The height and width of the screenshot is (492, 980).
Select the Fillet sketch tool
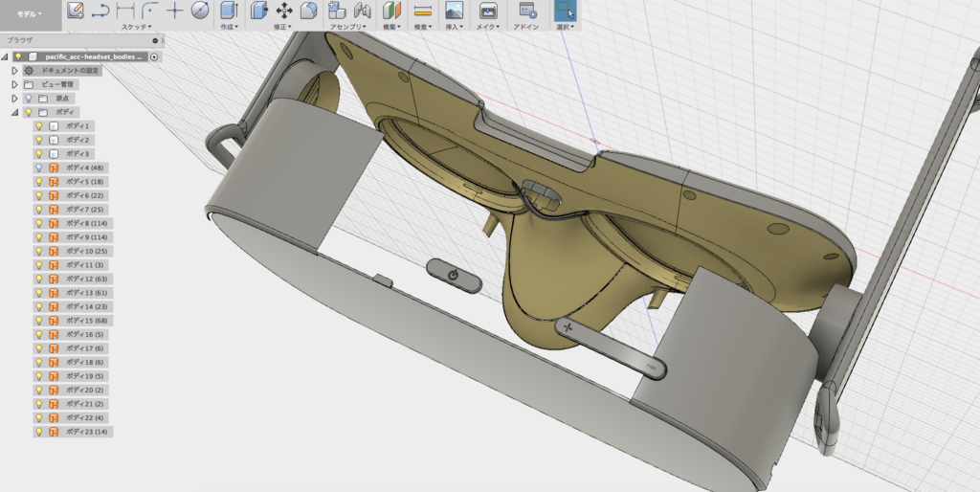pos(149,10)
